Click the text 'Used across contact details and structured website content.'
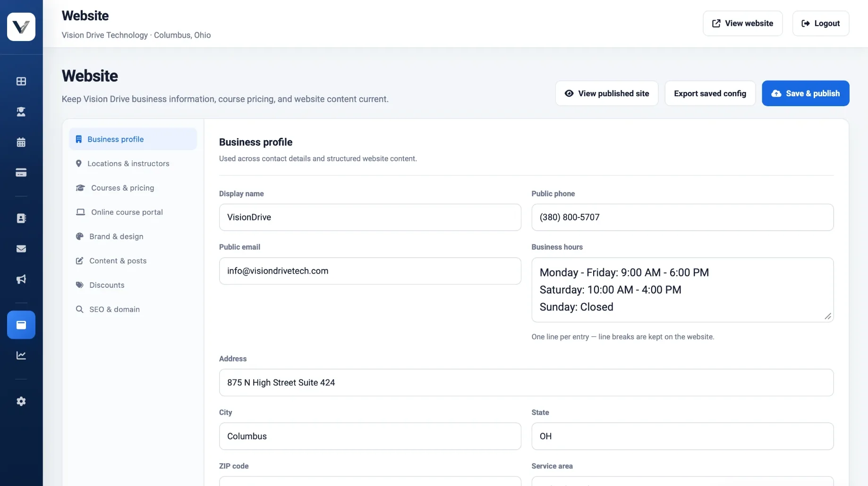868x486 pixels. [318, 159]
